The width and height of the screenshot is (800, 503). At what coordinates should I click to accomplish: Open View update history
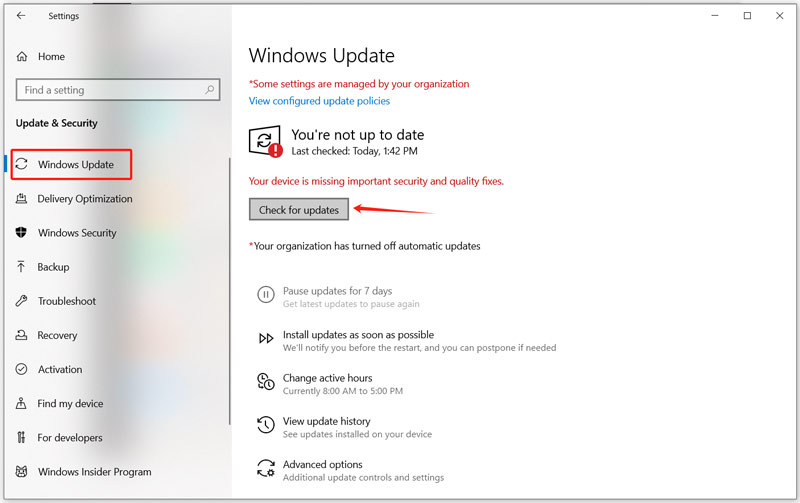pyautogui.click(x=327, y=421)
